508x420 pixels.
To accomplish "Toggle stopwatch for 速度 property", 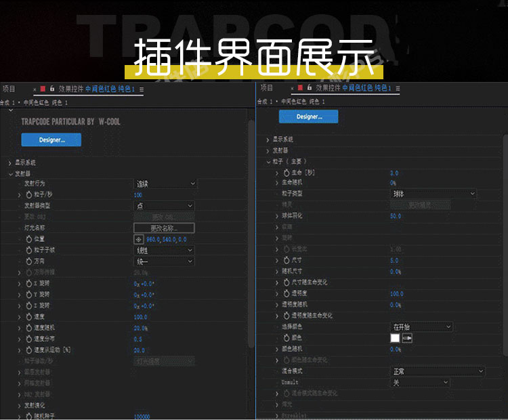I will tap(29, 317).
